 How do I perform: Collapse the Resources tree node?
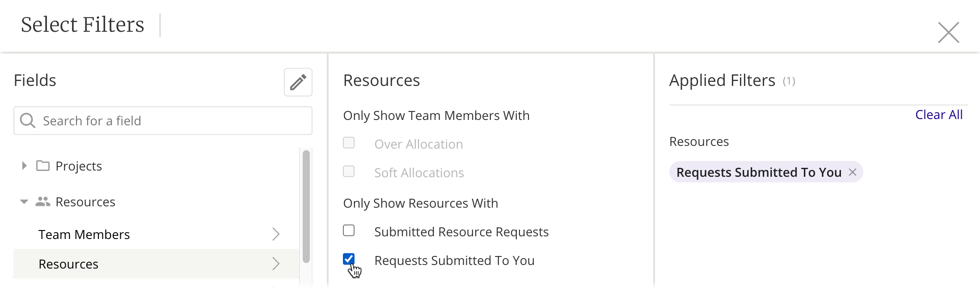[x=24, y=202]
